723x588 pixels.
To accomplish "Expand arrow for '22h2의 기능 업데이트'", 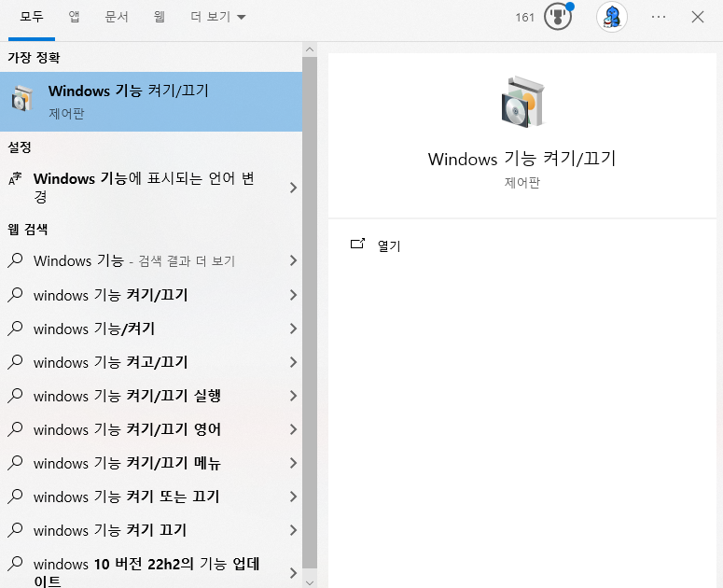I will pyautogui.click(x=293, y=573).
